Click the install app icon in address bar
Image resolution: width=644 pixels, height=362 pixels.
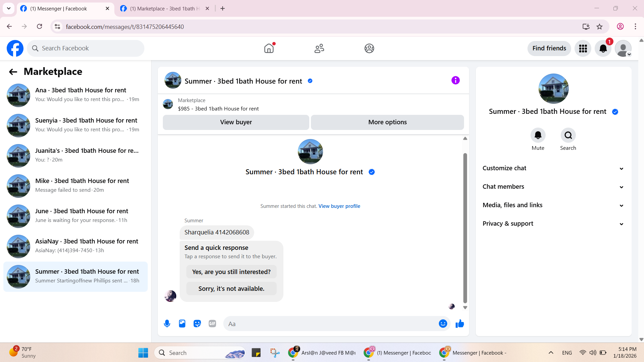pyautogui.click(x=586, y=27)
